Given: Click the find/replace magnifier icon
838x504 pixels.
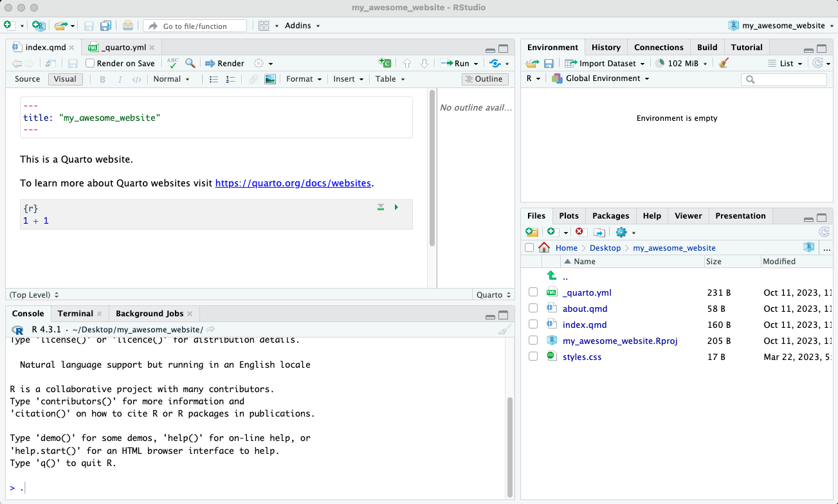Looking at the screenshot, I should click(190, 63).
